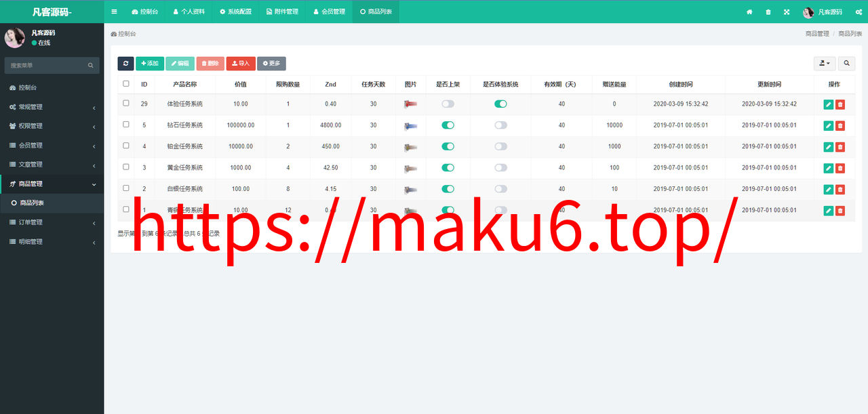Delete row 铂金任务系统 with red trash icon
This screenshot has width=868, height=414.
coord(840,147)
